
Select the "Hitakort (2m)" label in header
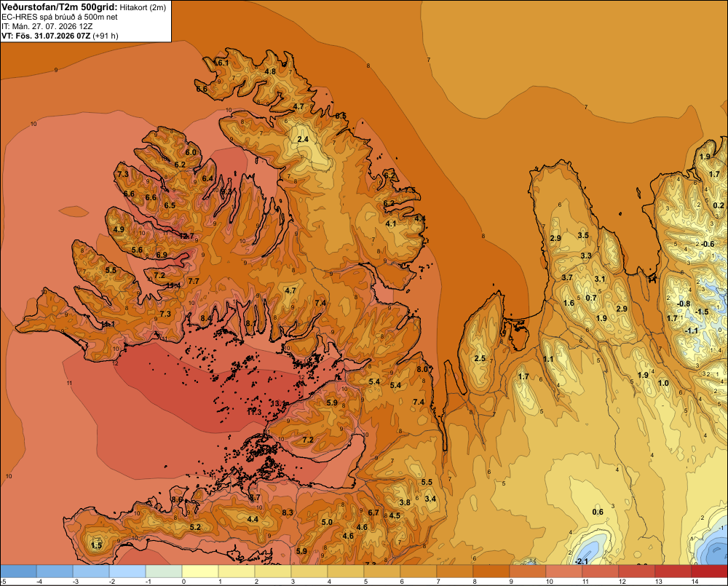pyautogui.click(x=143, y=7)
